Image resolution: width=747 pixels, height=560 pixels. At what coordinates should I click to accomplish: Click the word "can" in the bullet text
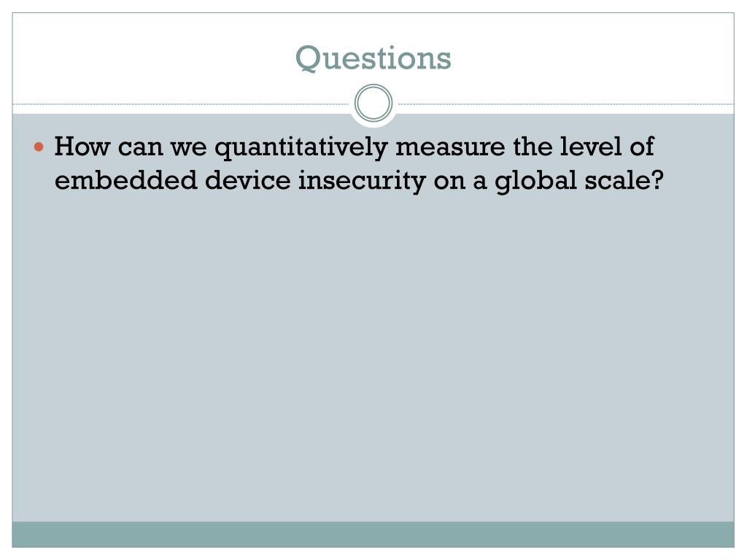[140, 147]
